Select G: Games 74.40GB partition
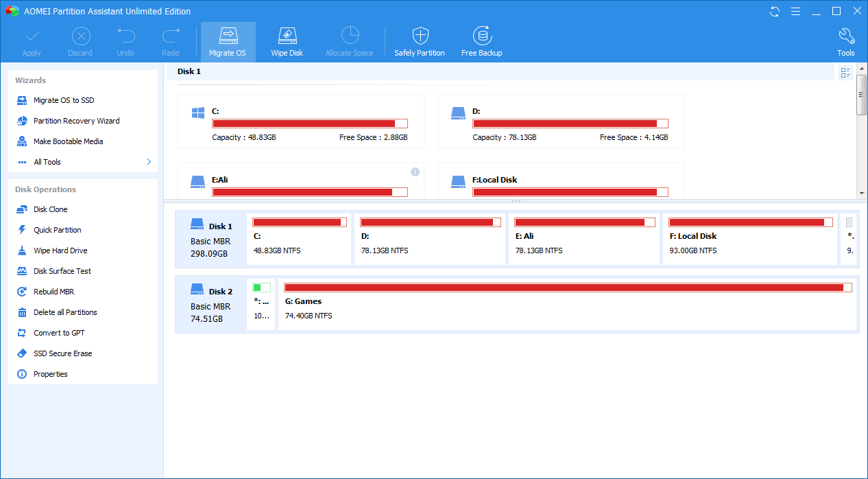This screenshot has height=479, width=868. (568, 304)
